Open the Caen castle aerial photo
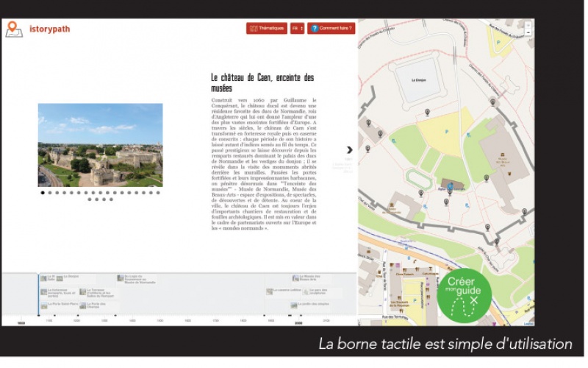The width and height of the screenshot is (588, 368). (x=100, y=145)
